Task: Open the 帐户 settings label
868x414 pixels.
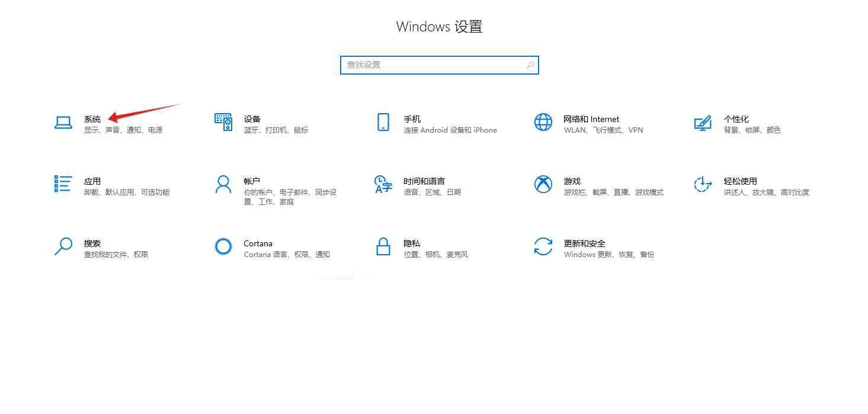Action: (252, 181)
